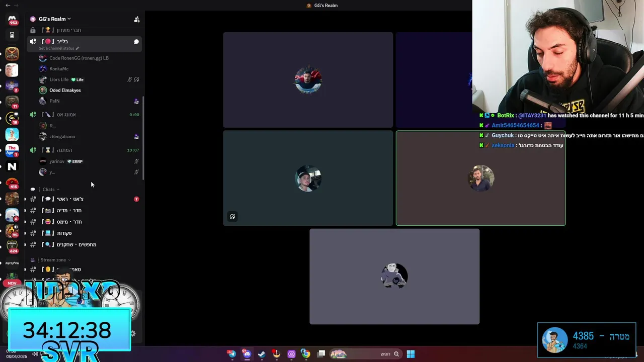This screenshot has height=362, width=644.
Task: Open Telegram from the taskbar
Action: coord(232,354)
